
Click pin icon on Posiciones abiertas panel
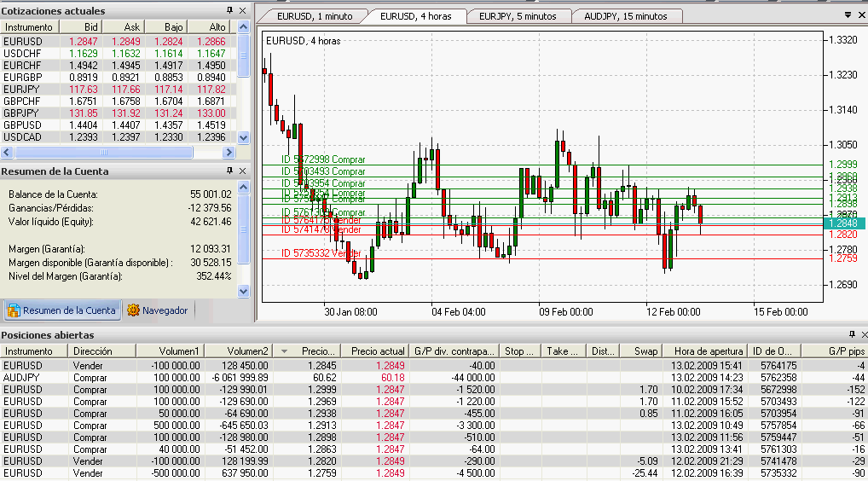tap(851, 335)
